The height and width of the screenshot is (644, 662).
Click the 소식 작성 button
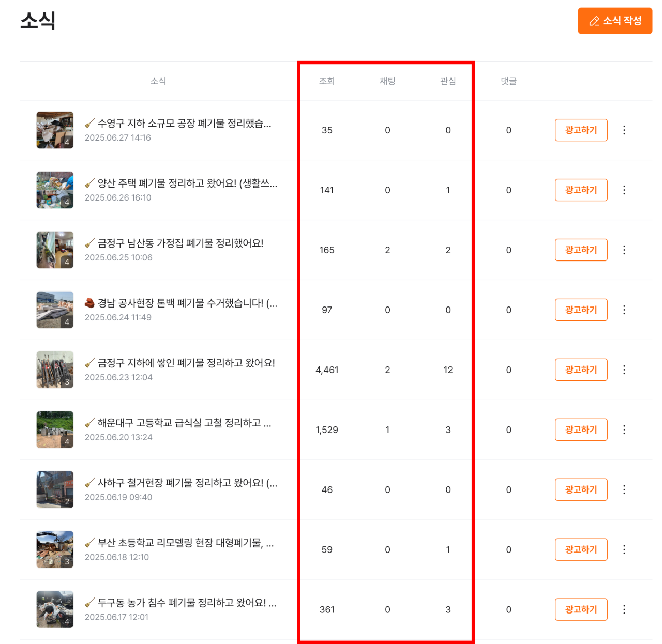pos(615,21)
